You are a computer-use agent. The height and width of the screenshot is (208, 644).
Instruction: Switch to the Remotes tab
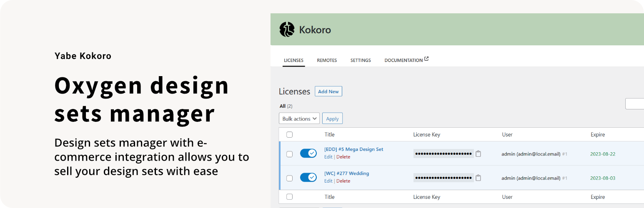pyautogui.click(x=327, y=60)
